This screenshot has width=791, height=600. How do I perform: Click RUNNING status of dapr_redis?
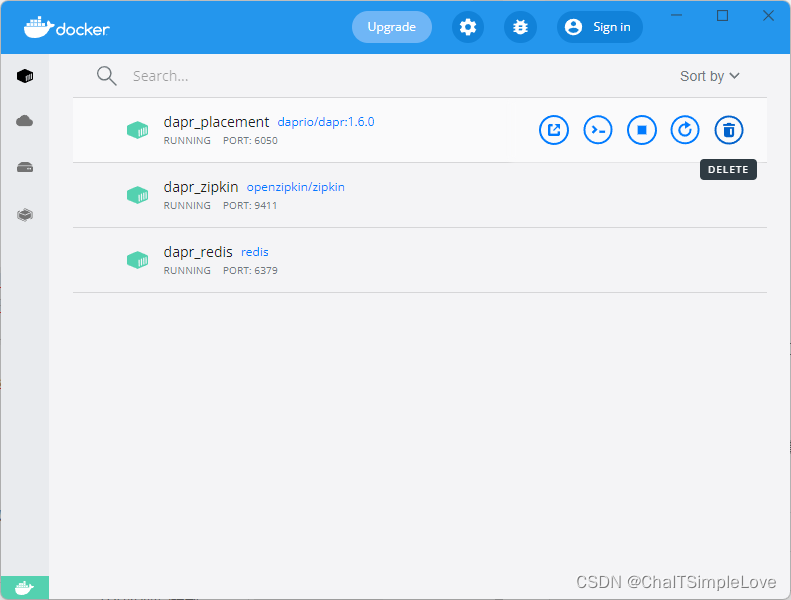(187, 271)
